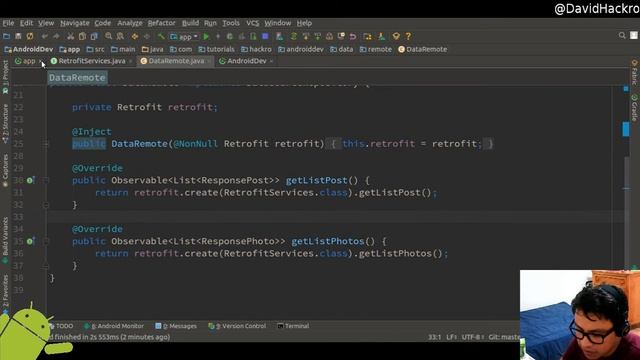
Task: Open the Terminal tool window
Action: pos(293,326)
